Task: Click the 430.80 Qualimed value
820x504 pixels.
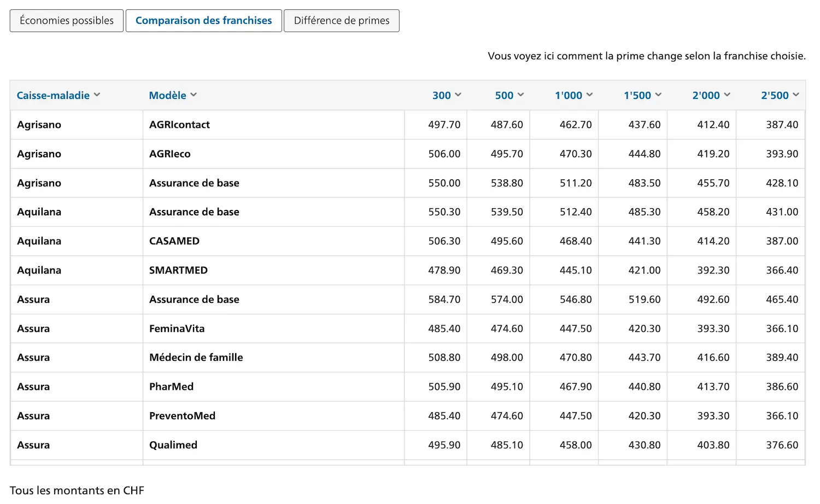Action: 645,445
